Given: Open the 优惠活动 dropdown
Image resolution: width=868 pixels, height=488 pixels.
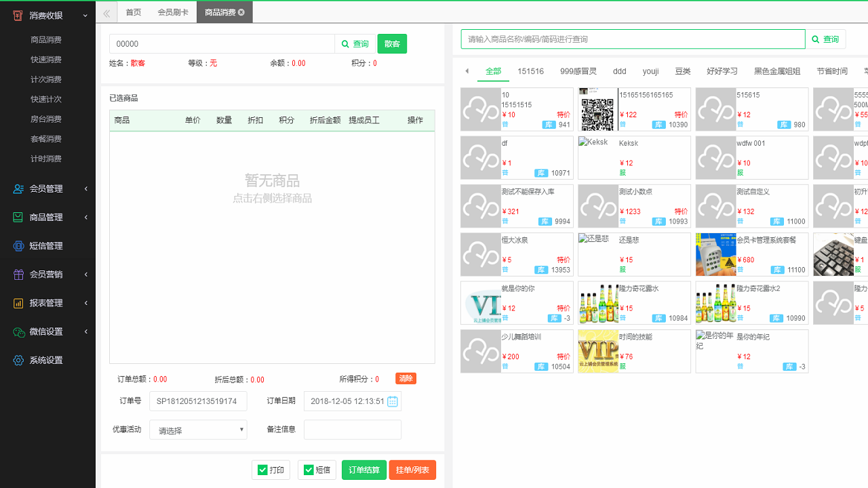Looking at the screenshot, I should click(x=198, y=430).
